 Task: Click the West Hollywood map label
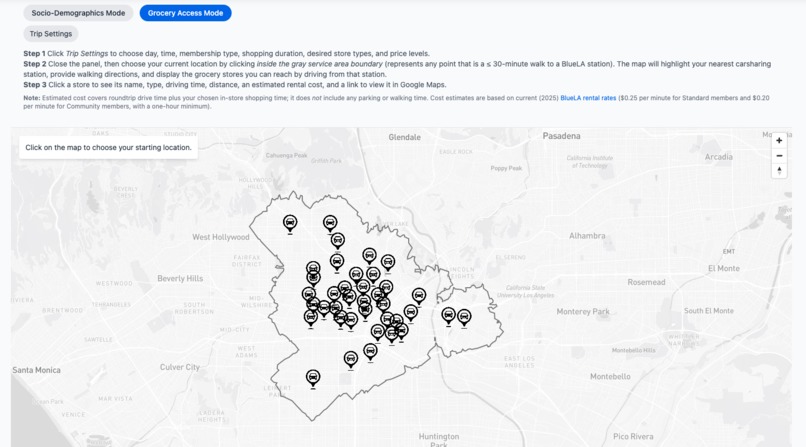click(221, 237)
